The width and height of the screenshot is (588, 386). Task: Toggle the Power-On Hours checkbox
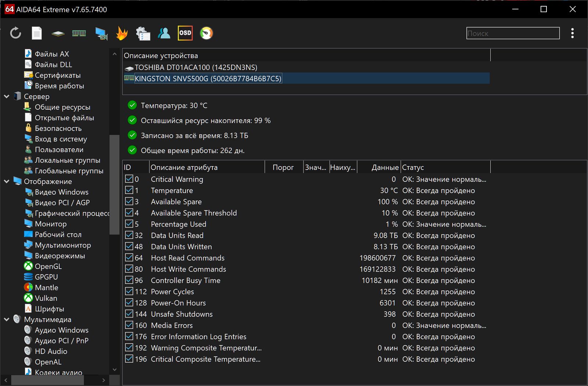pos(129,303)
